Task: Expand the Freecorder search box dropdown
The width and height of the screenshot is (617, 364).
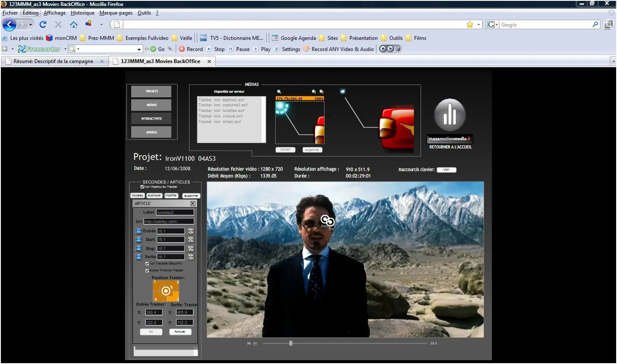Action: click(139, 49)
